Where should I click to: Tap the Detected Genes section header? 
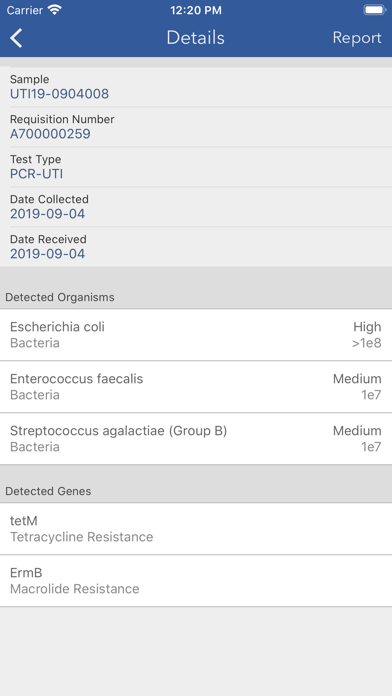(48, 491)
